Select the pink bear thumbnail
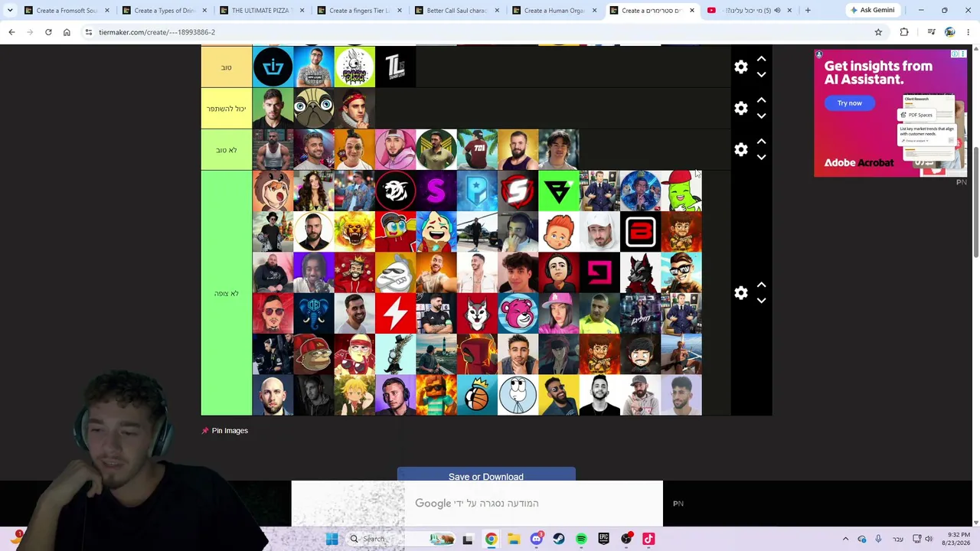The width and height of the screenshot is (980, 551). [x=518, y=314]
